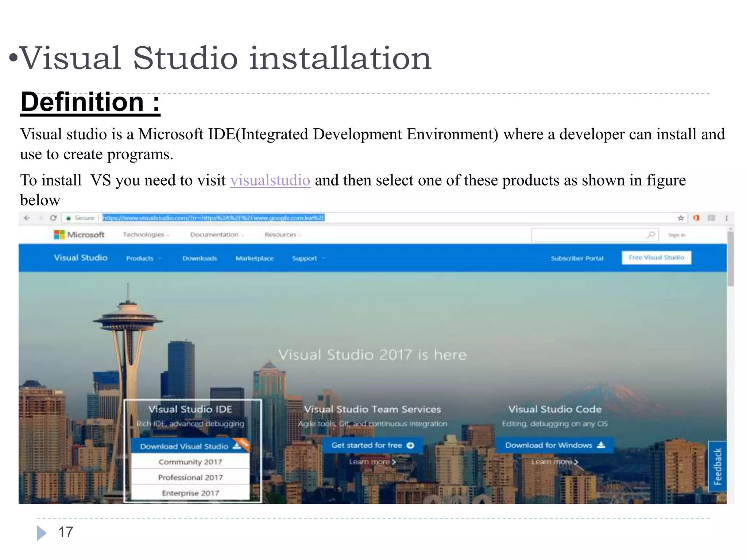Click the page vertical scrollbar thumb

tap(730, 259)
